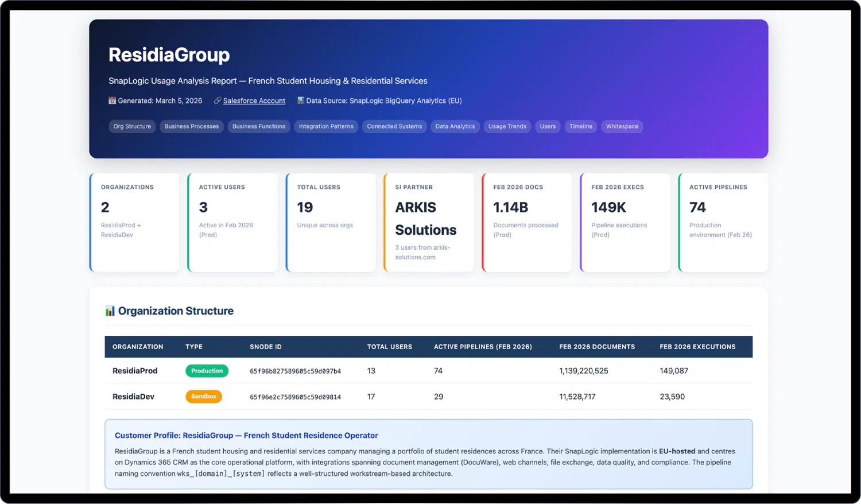Open the Salesforce Account link
The width and height of the screenshot is (861, 504).
tap(254, 100)
